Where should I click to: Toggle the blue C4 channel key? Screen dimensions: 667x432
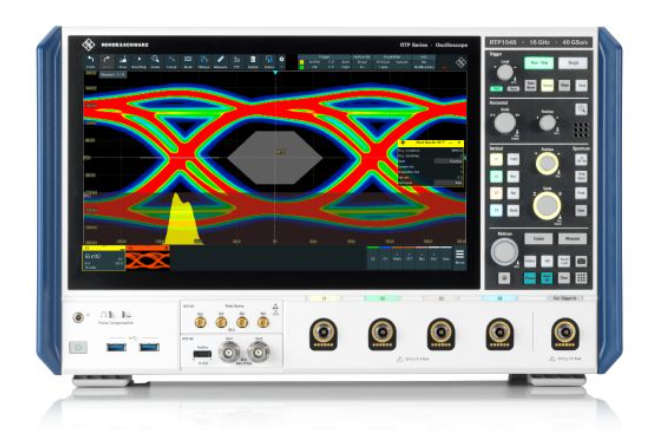[x=496, y=210]
